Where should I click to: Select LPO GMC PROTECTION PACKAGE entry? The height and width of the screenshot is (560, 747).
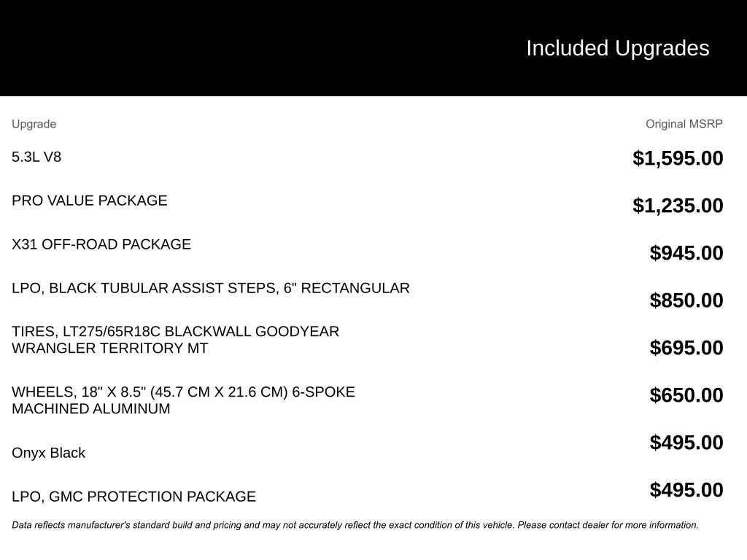[x=134, y=497]
